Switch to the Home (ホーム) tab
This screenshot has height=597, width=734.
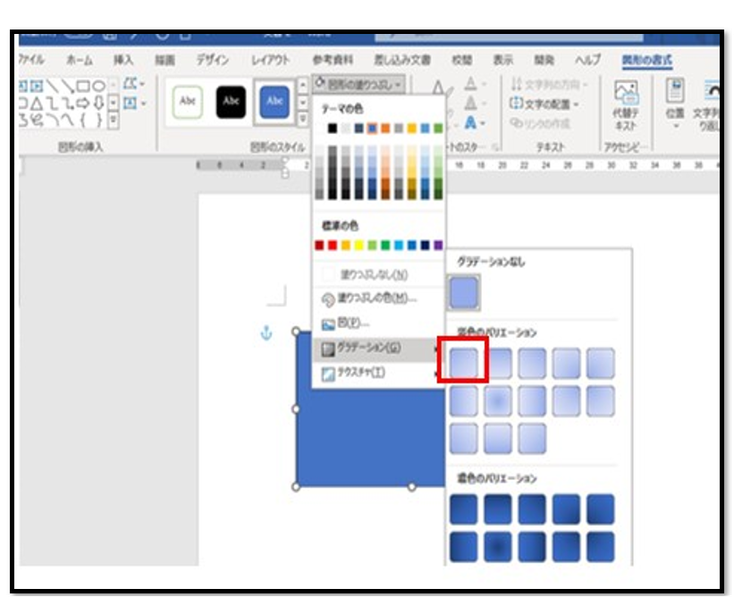coord(79,60)
